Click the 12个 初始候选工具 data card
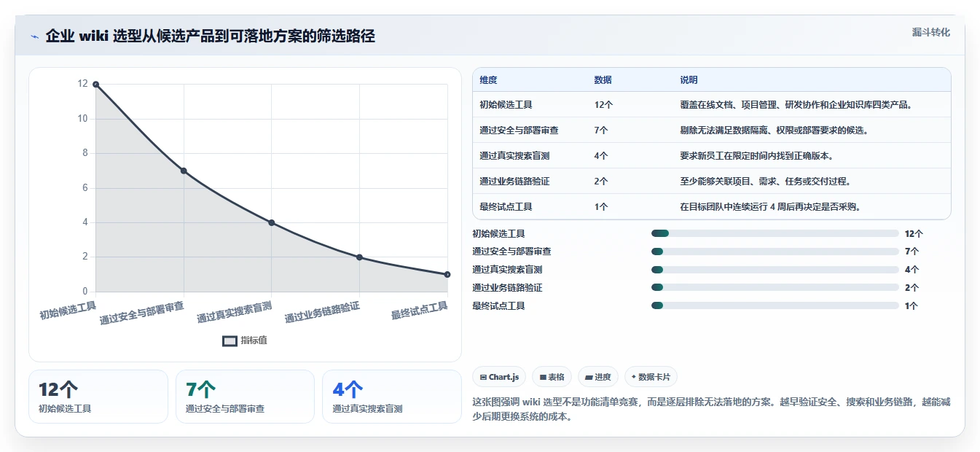This screenshot has height=452, width=980. 98,397
